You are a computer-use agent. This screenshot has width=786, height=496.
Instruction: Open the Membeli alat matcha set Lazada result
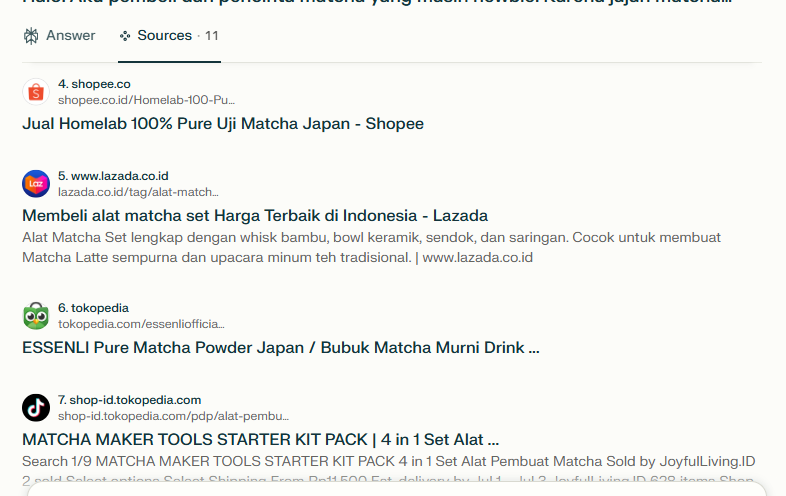click(x=255, y=216)
